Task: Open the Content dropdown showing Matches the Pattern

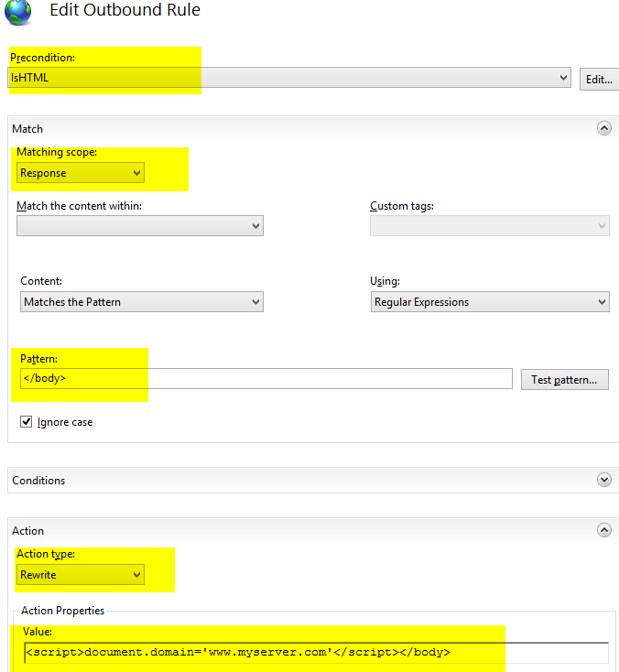Action: tap(141, 302)
